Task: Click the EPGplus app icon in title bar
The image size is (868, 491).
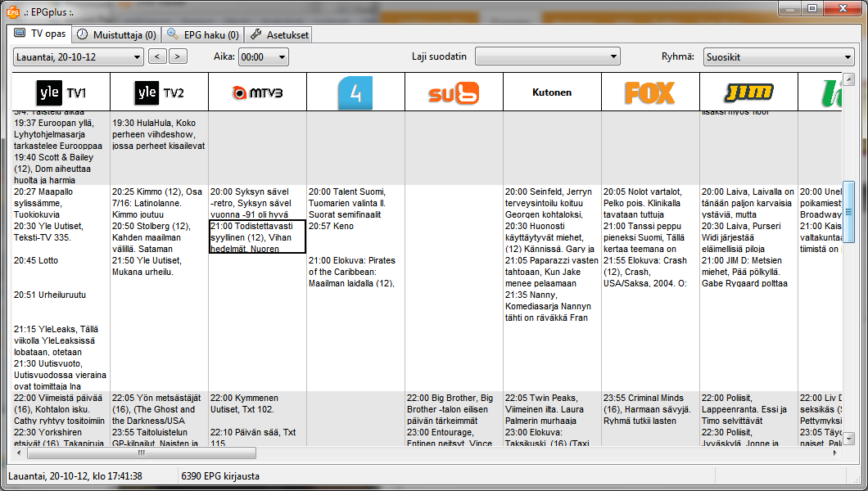Action: point(12,11)
